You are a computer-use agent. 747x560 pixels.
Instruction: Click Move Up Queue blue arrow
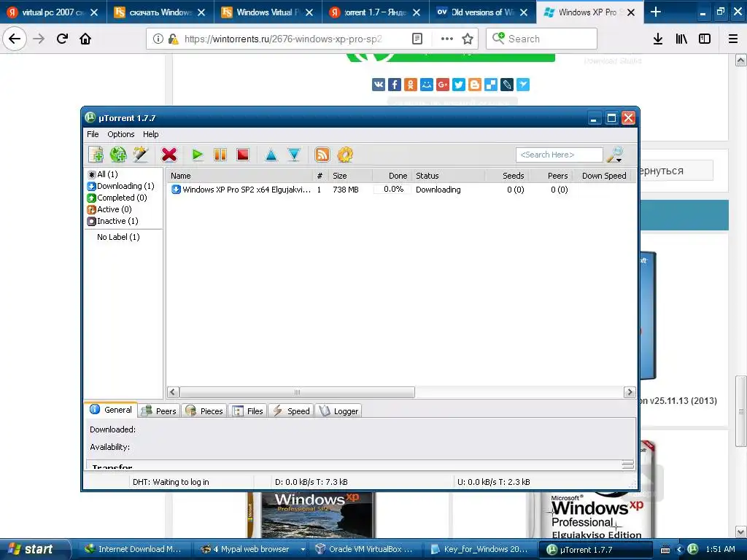(271, 155)
